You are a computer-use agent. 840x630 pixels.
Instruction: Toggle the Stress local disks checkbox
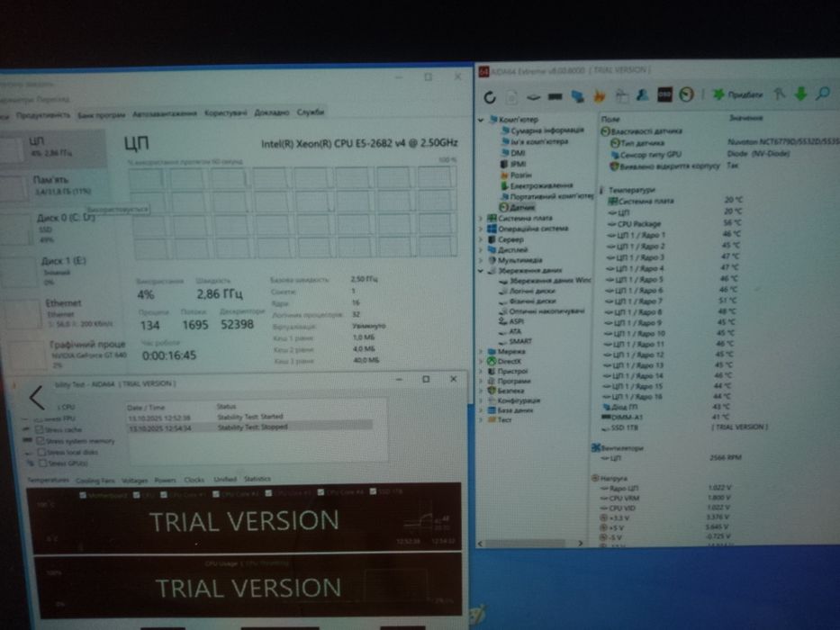[41, 452]
